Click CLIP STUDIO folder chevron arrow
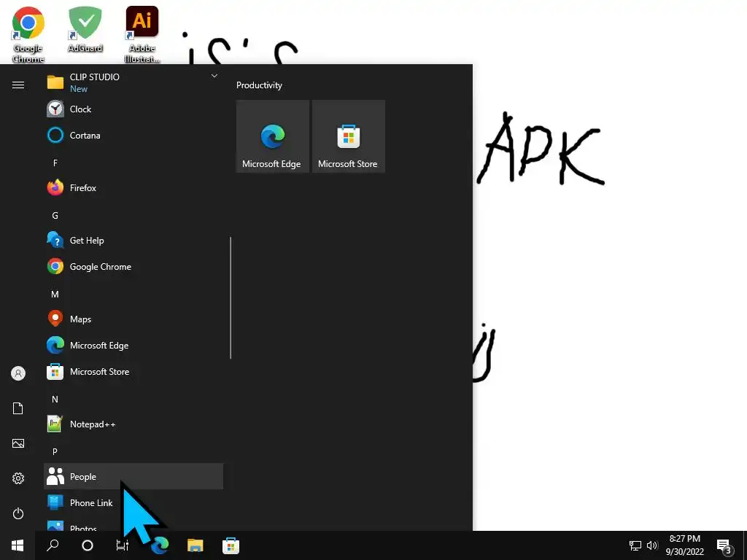747x560 pixels. [214, 76]
